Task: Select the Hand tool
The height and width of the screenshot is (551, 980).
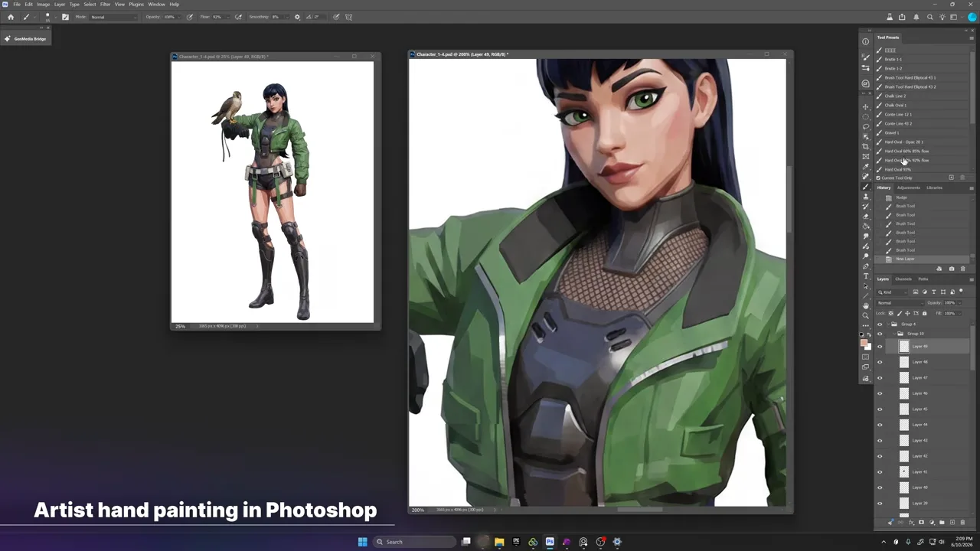Action: click(x=866, y=305)
